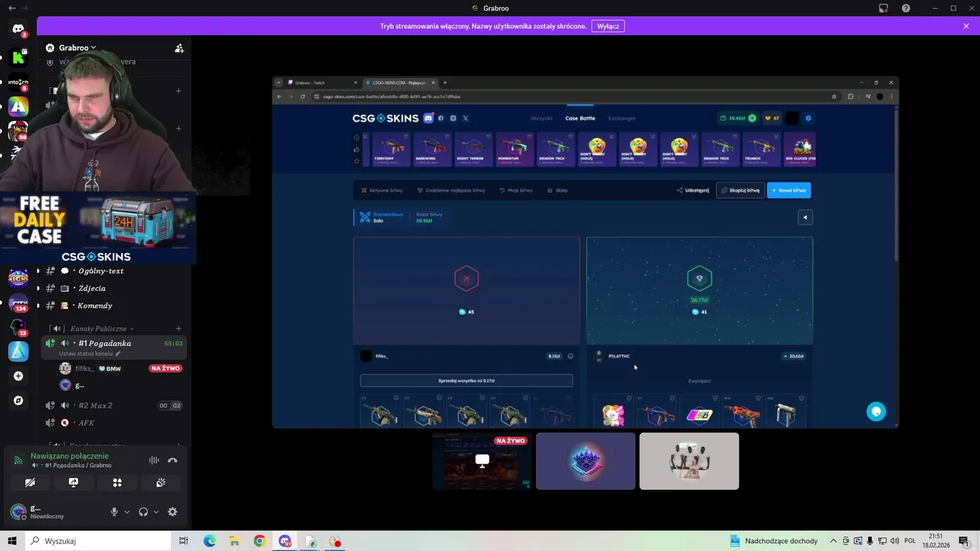
Task: Open invite people icon beside Grabroo
Action: tap(179, 47)
